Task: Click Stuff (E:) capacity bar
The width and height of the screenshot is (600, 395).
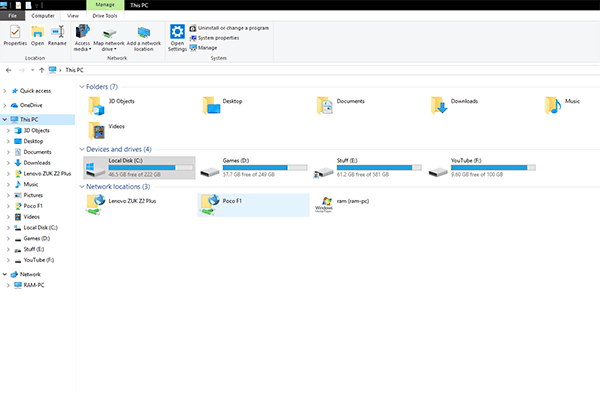Action: (x=379, y=168)
